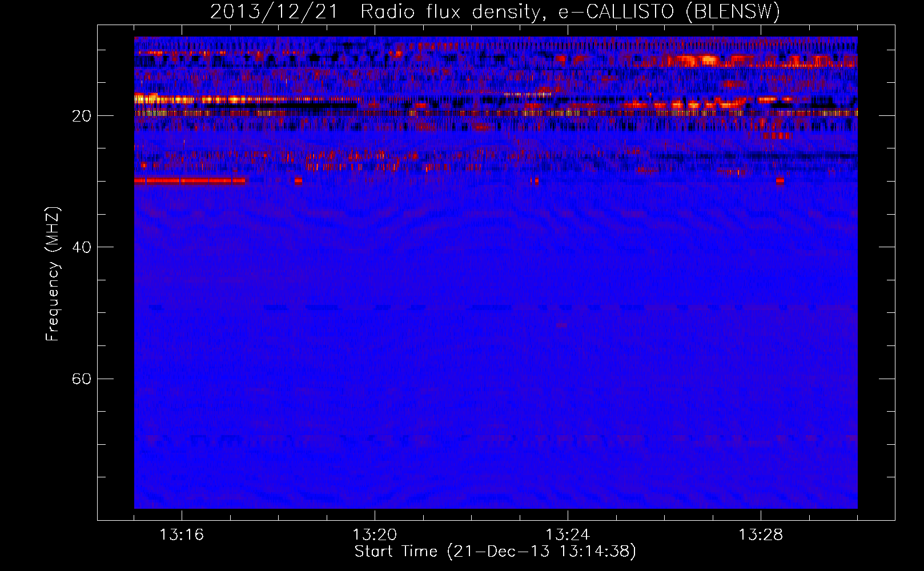This screenshot has height=571, width=924.
Task: Click the "Frequency (MHZ)" axis label
Action: [53, 274]
